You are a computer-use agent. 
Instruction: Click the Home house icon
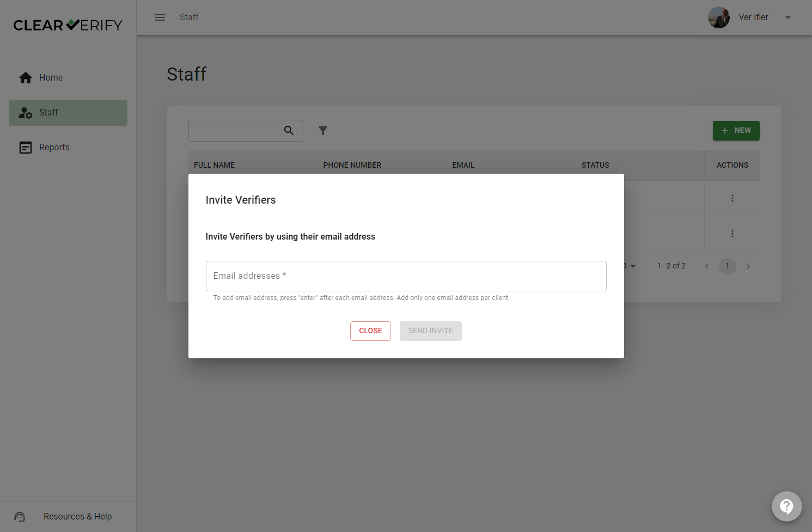point(26,78)
